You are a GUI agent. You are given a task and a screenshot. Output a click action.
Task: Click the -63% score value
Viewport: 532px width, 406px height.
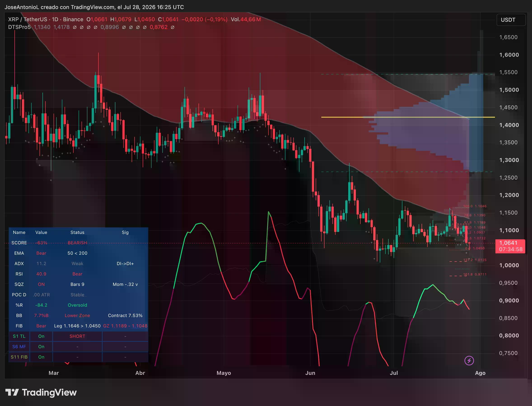coord(41,243)
